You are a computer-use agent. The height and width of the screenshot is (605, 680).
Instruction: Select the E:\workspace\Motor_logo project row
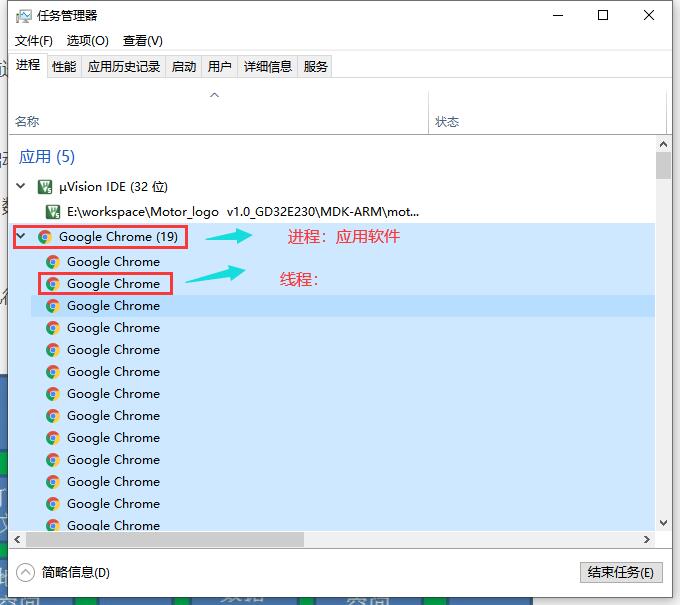click(x=331, y=212)
